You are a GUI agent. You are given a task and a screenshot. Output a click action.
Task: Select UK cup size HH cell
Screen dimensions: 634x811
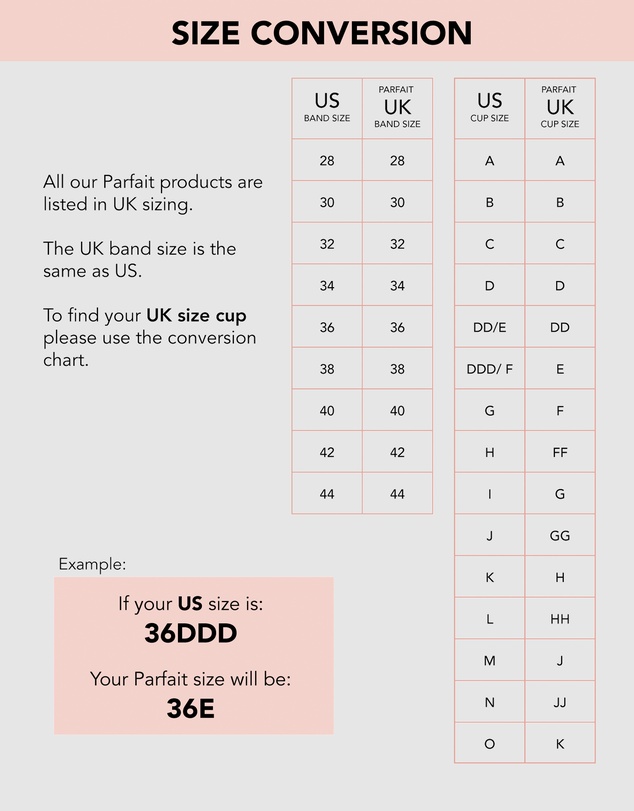pos(560,618)
